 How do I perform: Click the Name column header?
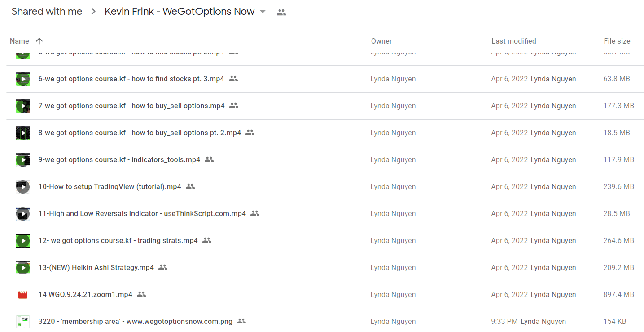click(19, 41)
